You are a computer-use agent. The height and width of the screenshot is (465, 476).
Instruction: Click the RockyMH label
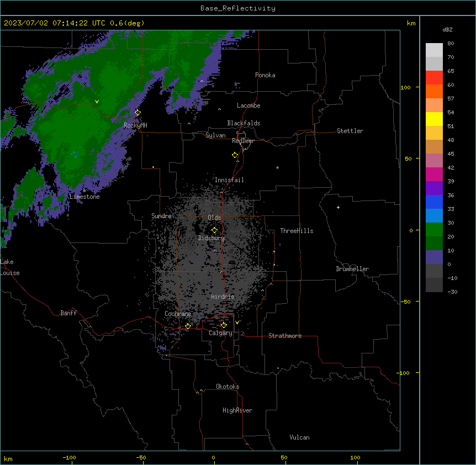point(135,125)
